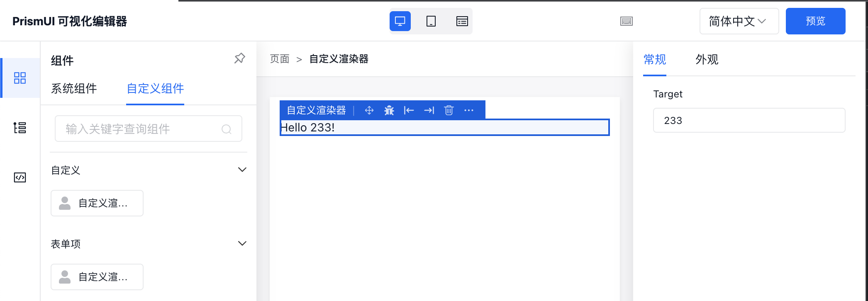Image resolution: width=868 pixels, height=301 pixels.
Task: Click the 自定义渲染器 label in component toolbar
Action: [x=317, y=110]
